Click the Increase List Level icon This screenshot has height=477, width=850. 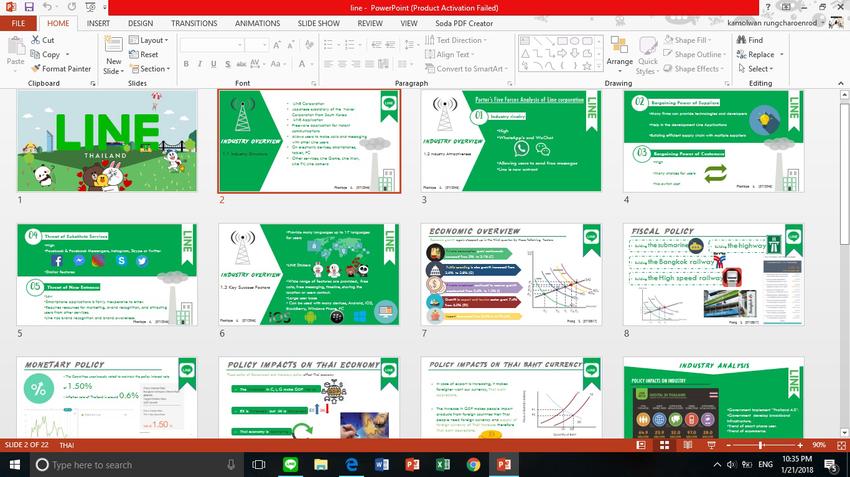390,44
